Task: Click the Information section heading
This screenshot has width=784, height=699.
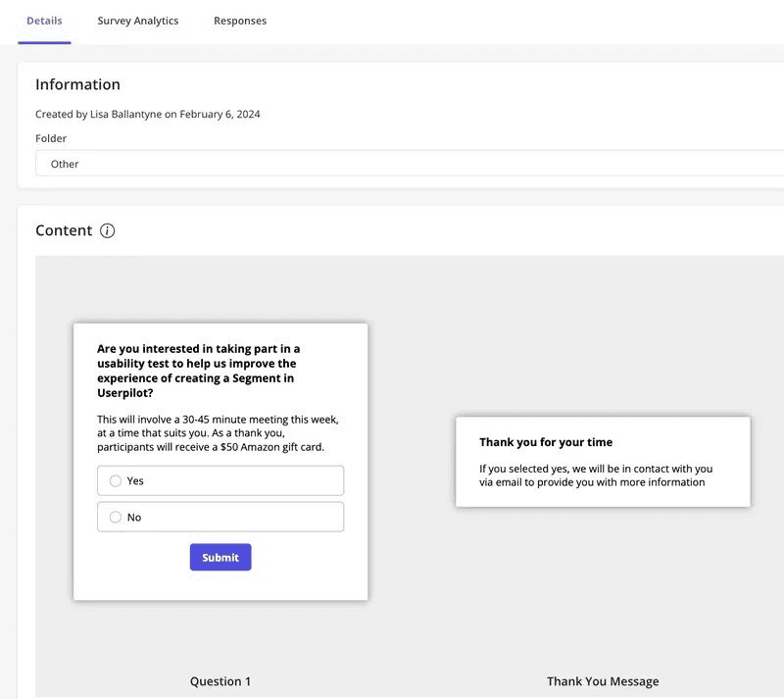Action: click(x=77, y=84)
